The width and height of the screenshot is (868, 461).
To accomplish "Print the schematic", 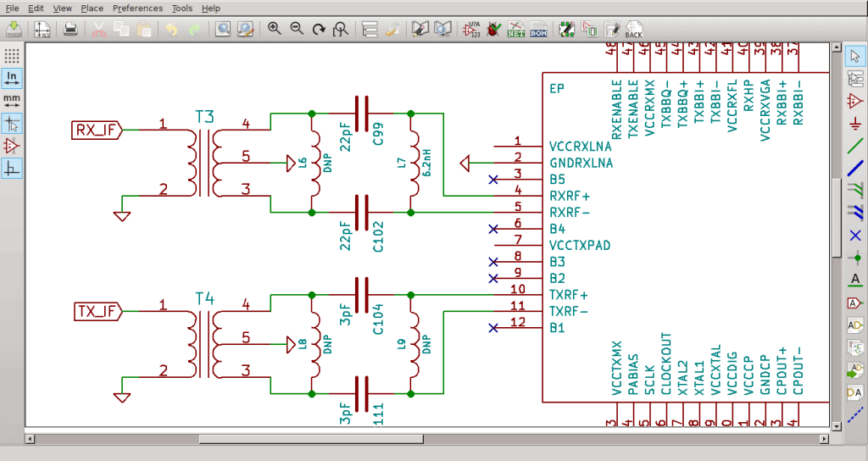I will click(70, 29).
